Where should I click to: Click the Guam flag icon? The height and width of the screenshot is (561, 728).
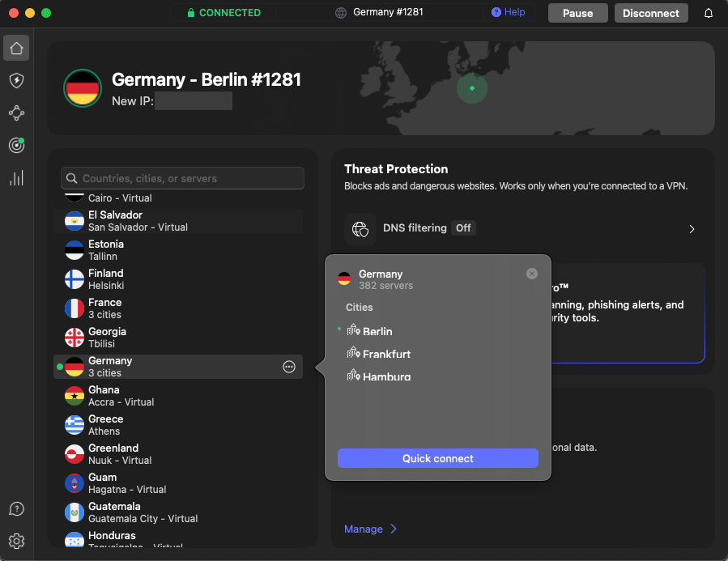75,483
